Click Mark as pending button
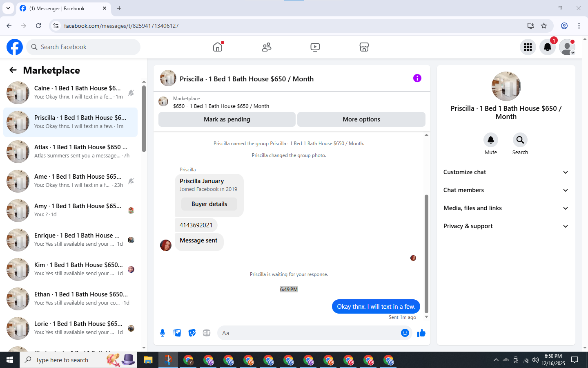Image resolution: width=588 pixels, height=368 pixels. tap(227, 119)
